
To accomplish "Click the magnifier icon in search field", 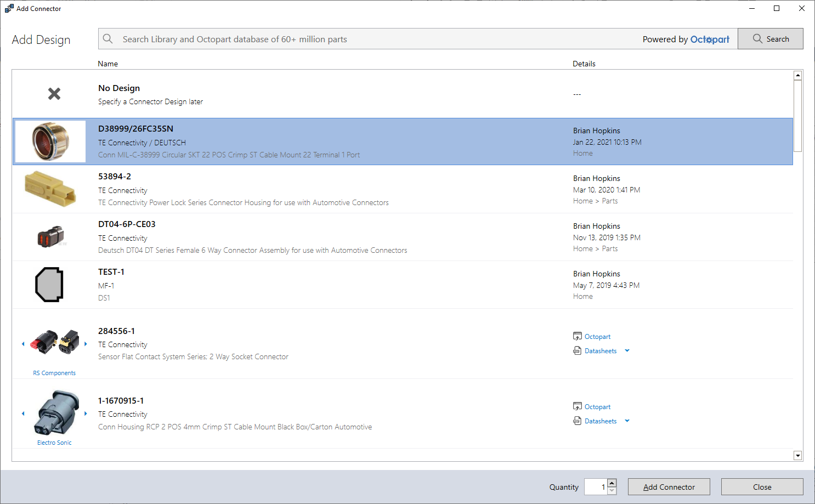I will point(108,39).
